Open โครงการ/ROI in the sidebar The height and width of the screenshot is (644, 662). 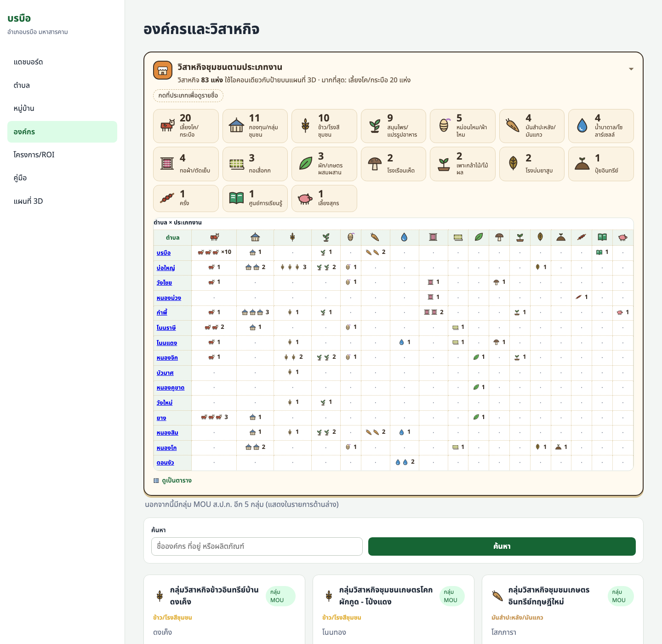click(x=62, y=155)
